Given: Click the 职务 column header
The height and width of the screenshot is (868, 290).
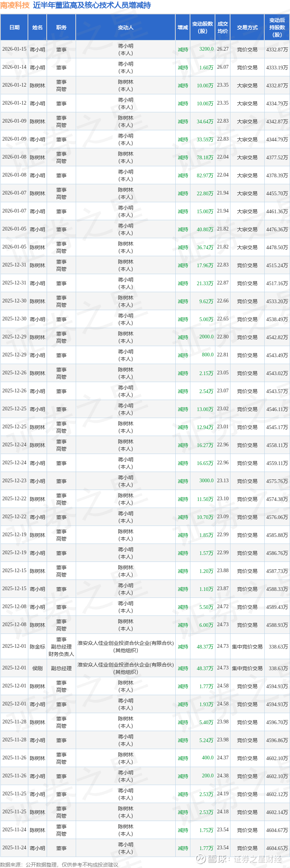Looking at the screenshot, I should pos(61,28).
